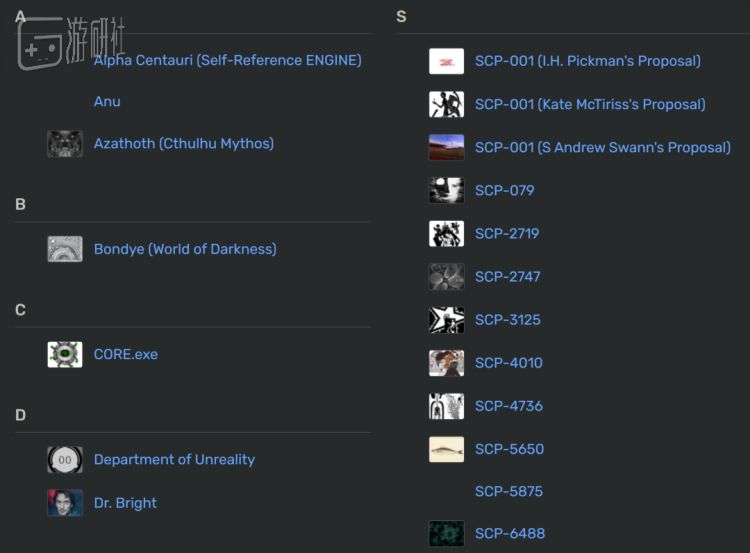Open the Dr. Bright link

point(125,503)
